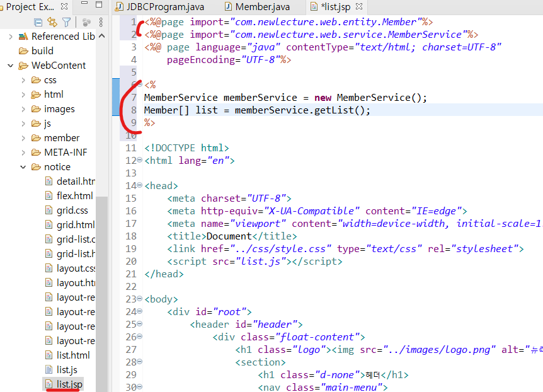543x392 pixels.
Task: Switch to the JDBCProgram.java tab
Action: click(165, 6)
